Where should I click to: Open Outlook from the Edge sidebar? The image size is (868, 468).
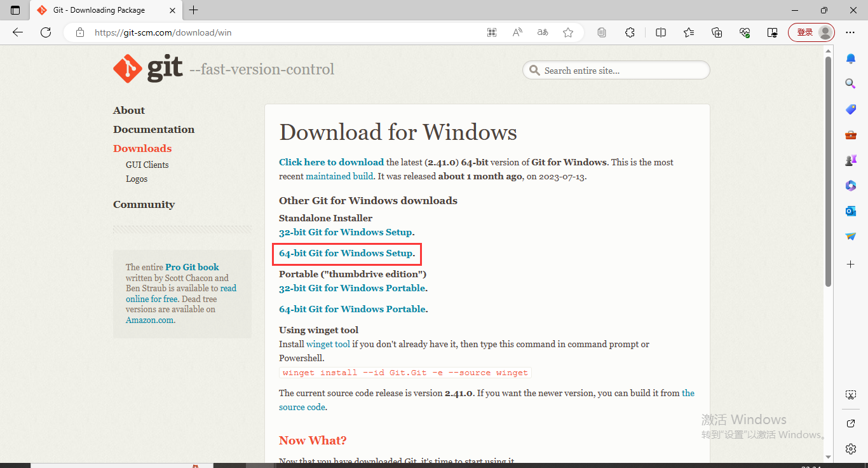[x=850, y=210]
